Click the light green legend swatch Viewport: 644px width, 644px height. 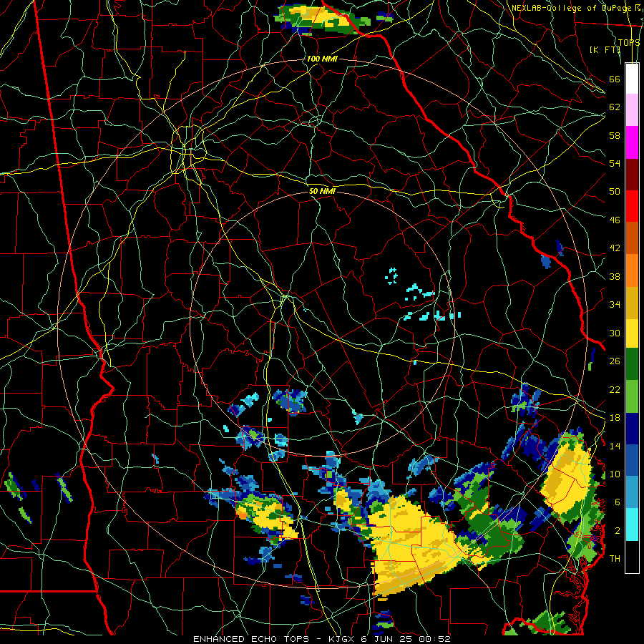pos(632,396)
